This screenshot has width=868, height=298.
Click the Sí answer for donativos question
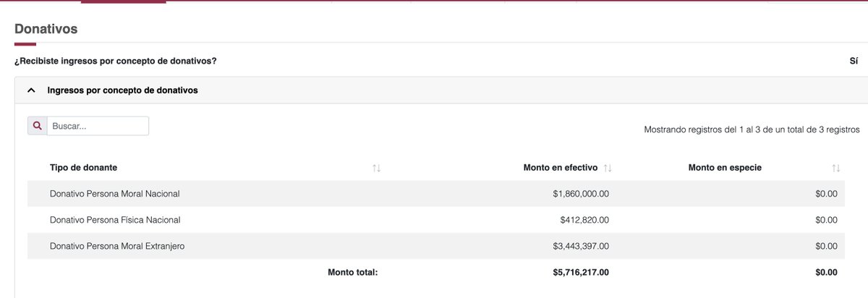[x=854, y=61]
